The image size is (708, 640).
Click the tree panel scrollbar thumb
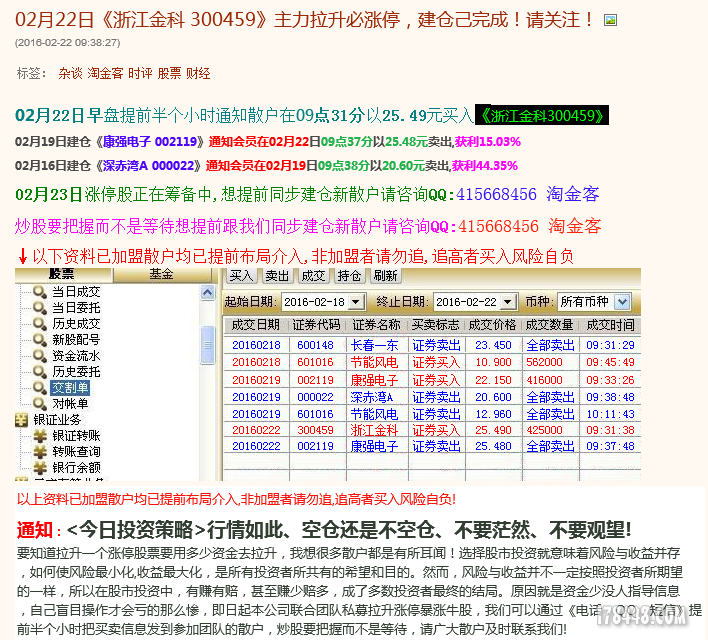point(208,345)
